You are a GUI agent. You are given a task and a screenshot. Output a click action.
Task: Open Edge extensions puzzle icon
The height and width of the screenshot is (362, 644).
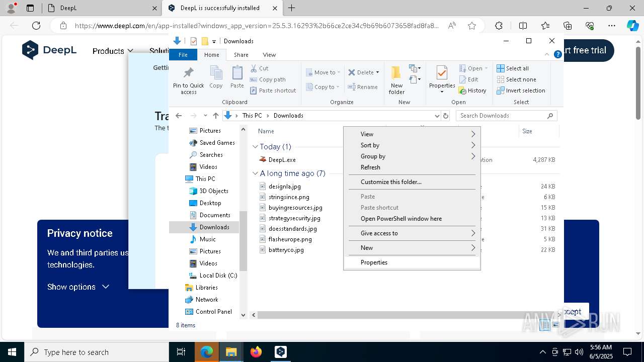(499, 26)
